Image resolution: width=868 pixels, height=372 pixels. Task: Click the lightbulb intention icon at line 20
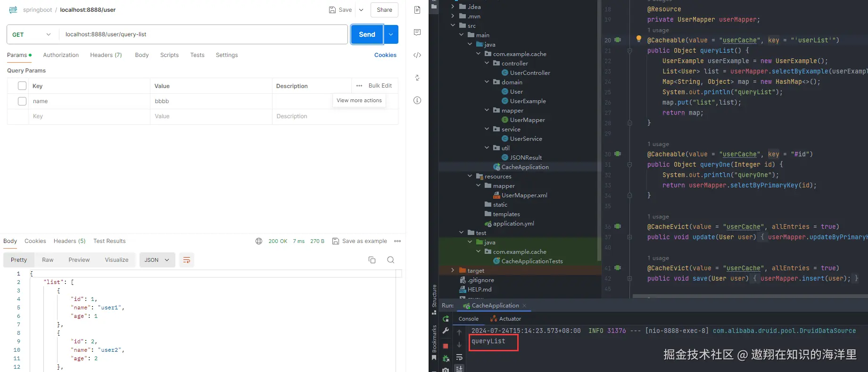639,39
